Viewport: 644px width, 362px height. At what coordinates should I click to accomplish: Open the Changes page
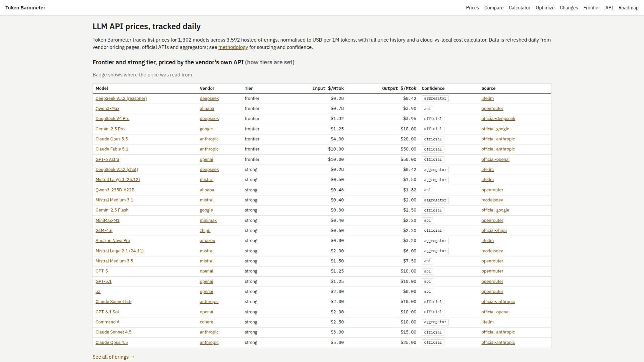coord(569,8)
